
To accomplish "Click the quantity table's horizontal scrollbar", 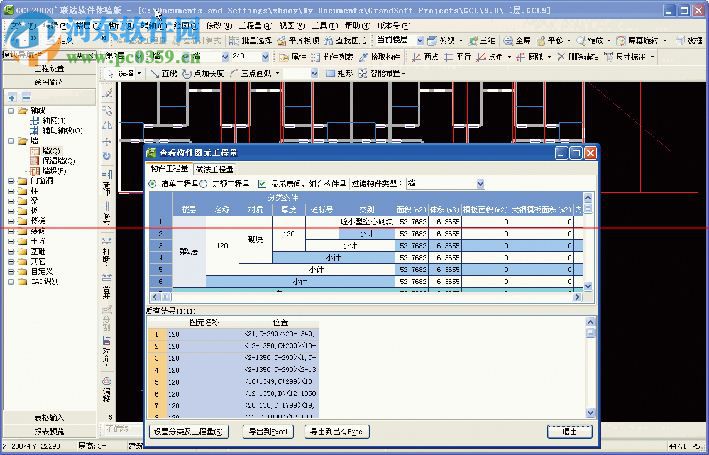I will pyautogui.click(x=370, y=296).
